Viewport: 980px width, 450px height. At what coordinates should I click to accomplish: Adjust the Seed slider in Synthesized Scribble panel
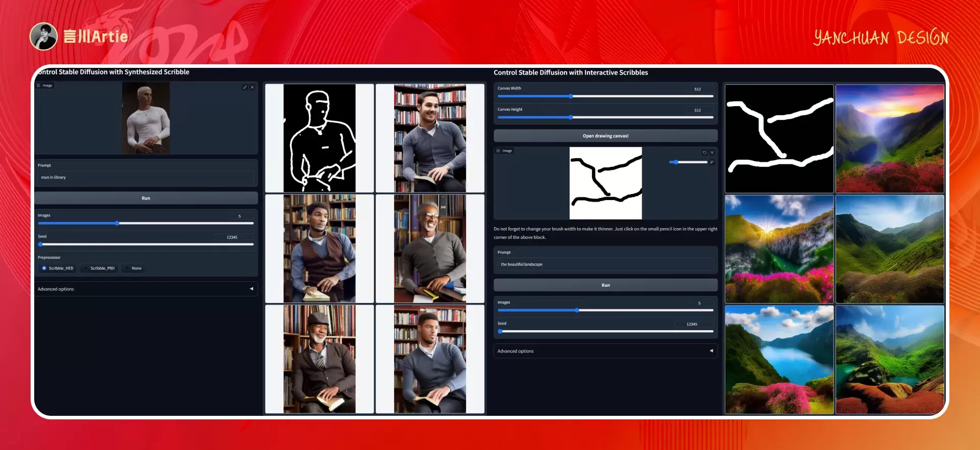coord(146,244)
